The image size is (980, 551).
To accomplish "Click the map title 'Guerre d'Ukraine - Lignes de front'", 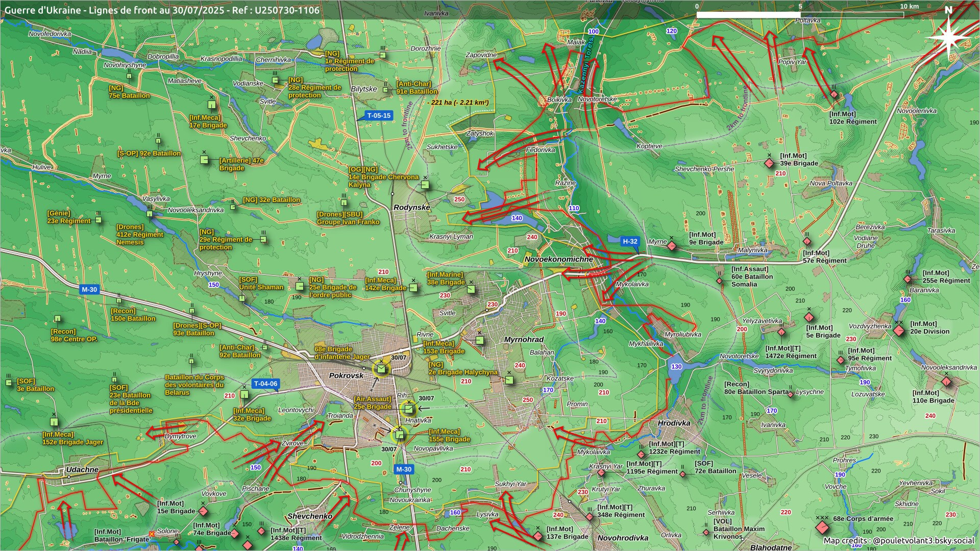I will [162, 10].
